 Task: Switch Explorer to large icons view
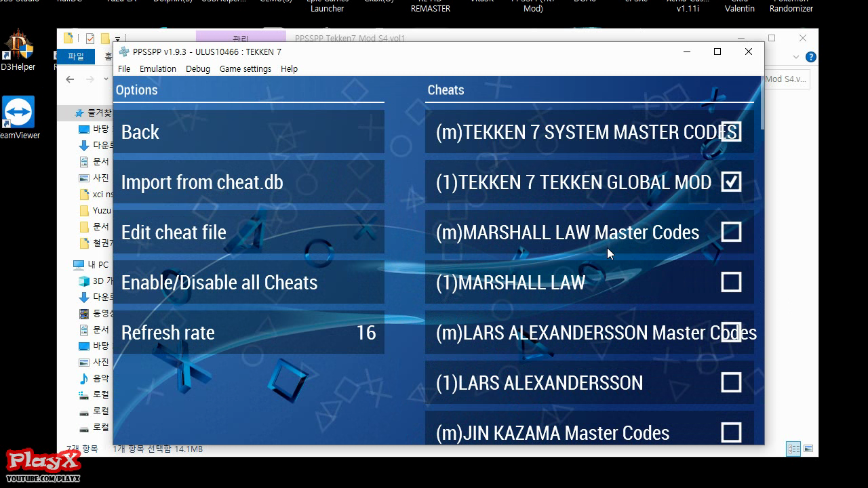tap(808, 449)
